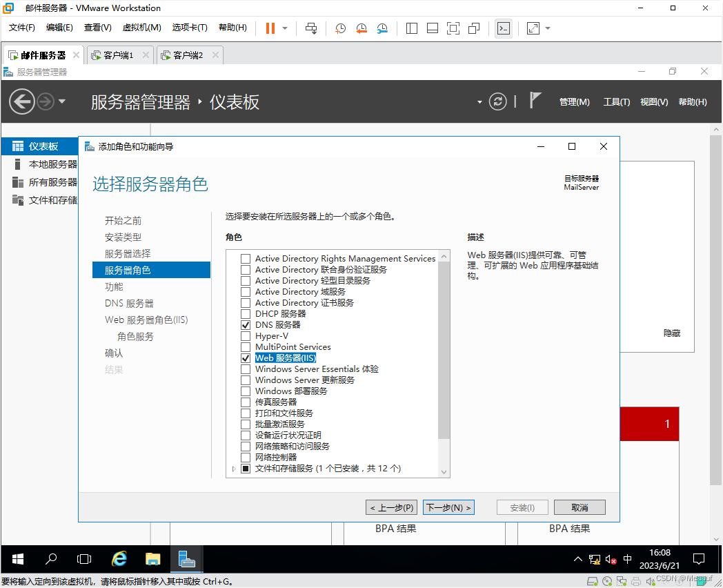The image size is (723, 588).
Task: Open File Explorer from the taskbar
Action: 152,560
